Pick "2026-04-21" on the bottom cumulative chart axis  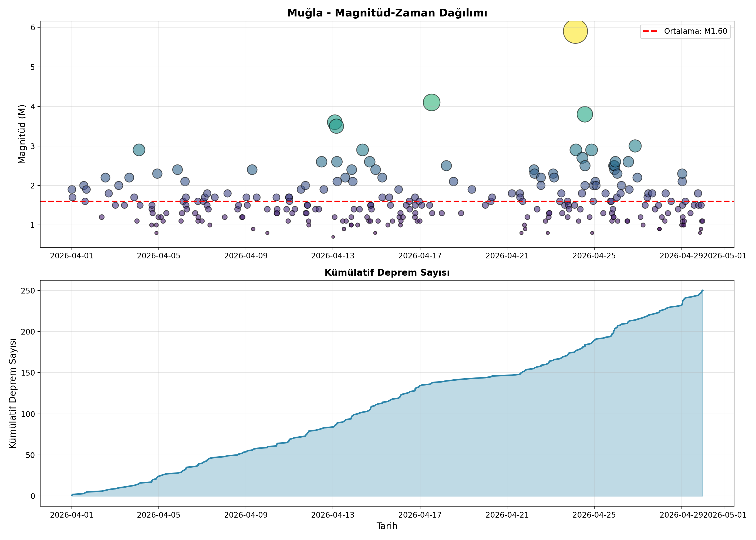(507, 515)
